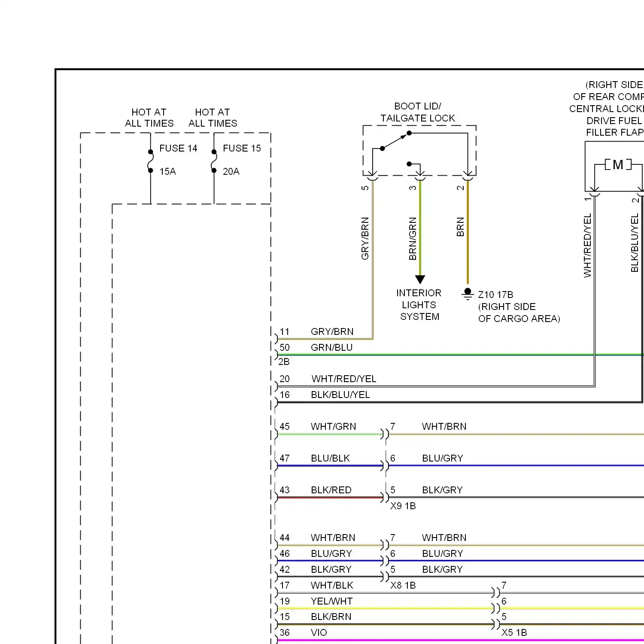Image resolution: width=644 pixels, height=644 pixels.
Task: Click the INTERIOR LIGHTS SYSTEM label
Action: (419, 305)
